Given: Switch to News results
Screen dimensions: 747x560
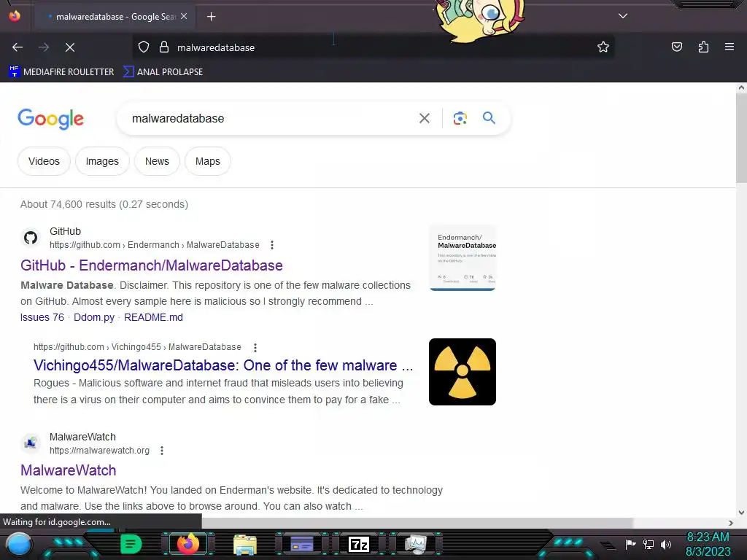Looking at the screenshot, I should tap(158, 161).
